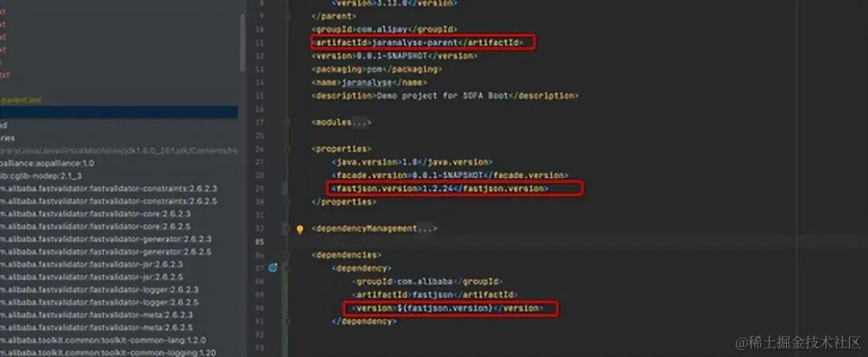Select the highlighted row in project tree
868x357 pixels.
[119, 112]
